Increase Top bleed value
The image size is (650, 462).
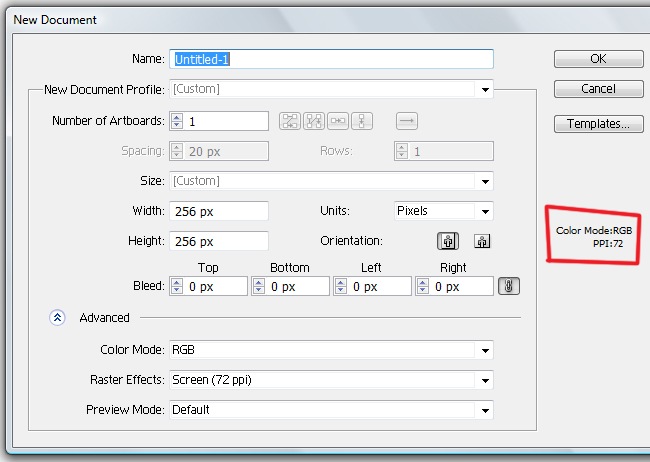tap(177, 282)
